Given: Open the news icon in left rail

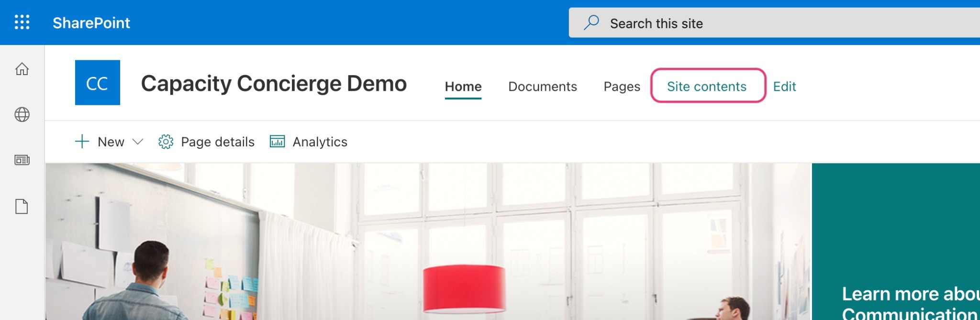Looking at the screenshot, I should point(22,160).
